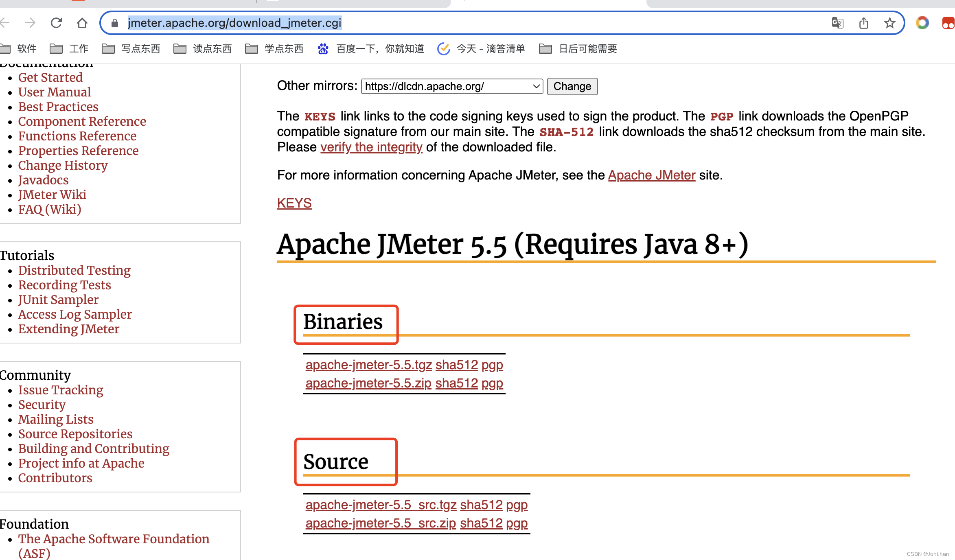
Task: Open Security community link
Action: click(42, 405)
